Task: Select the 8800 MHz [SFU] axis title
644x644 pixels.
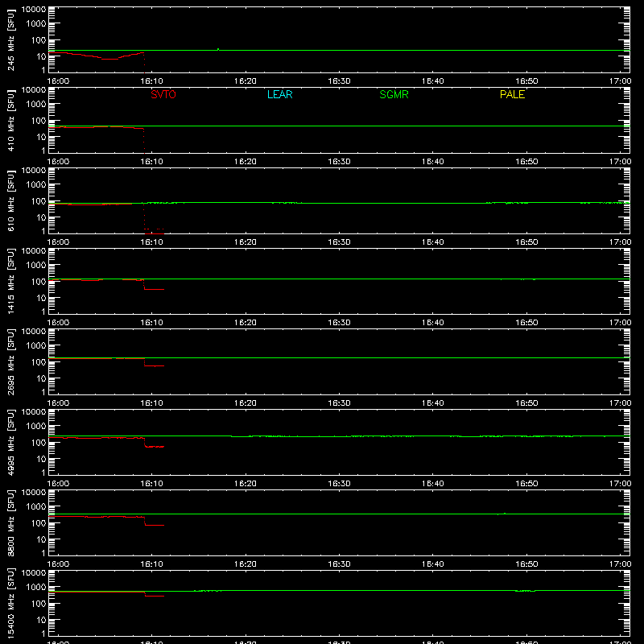Action: (11, 522)
